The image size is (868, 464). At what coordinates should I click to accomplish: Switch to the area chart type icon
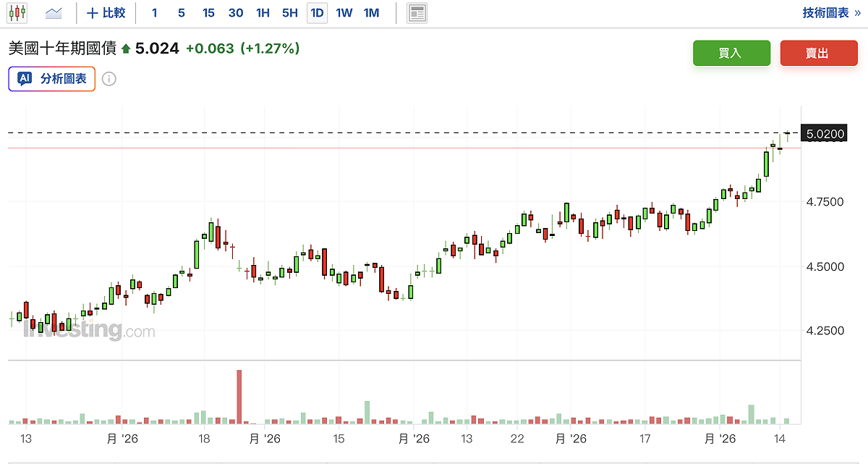pyautogui.click(x=54, y=12)
